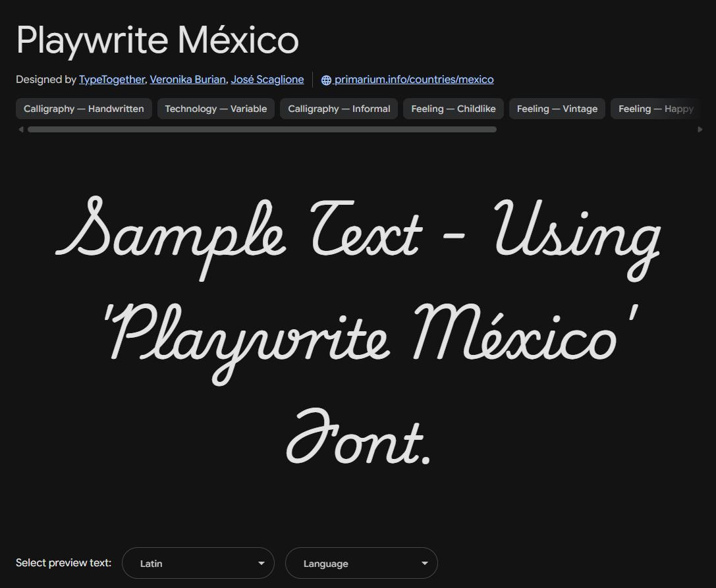This screenshot has height=588, width=716.
Task: Click the globe icon beside primarium link
Action: pyautogui.click(x=326, y=80)
